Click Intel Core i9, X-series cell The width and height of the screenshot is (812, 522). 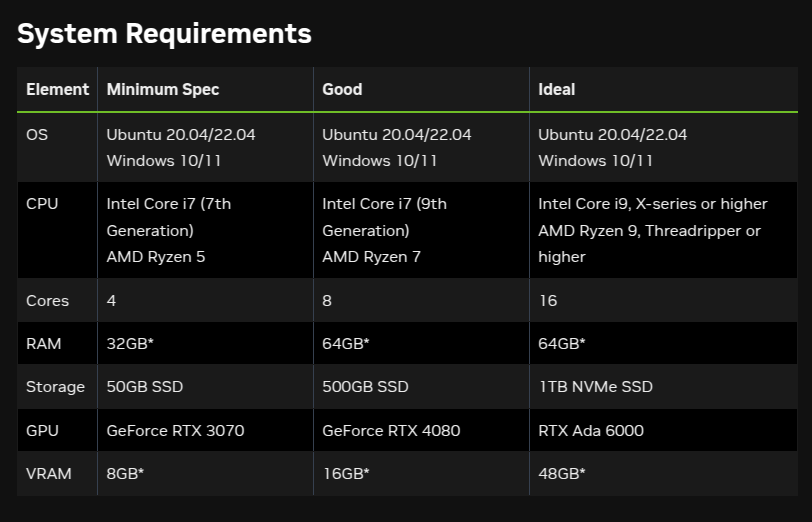pyautogui.click(x=663, y=230)
